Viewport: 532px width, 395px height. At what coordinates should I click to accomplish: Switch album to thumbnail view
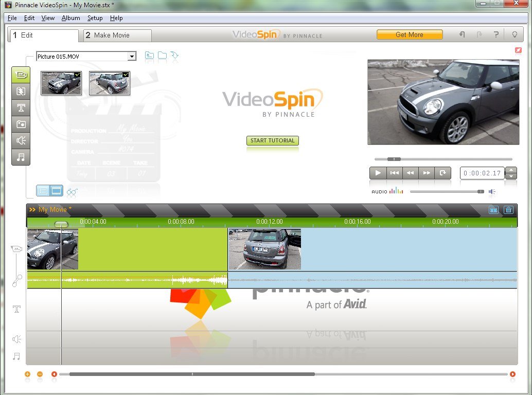pos(56,191)
